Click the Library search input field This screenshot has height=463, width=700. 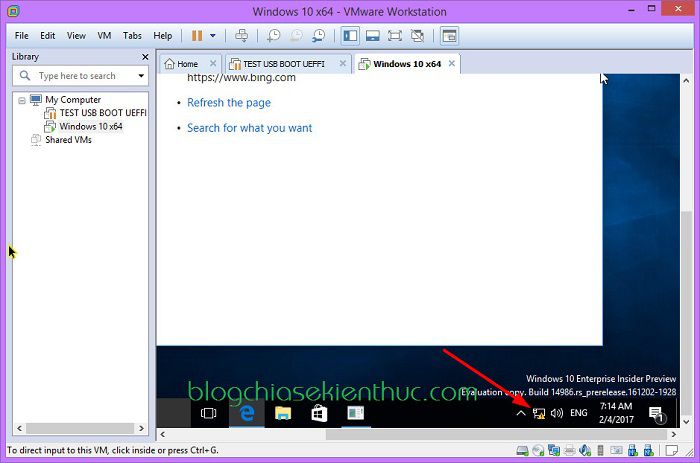coord(80,76)
